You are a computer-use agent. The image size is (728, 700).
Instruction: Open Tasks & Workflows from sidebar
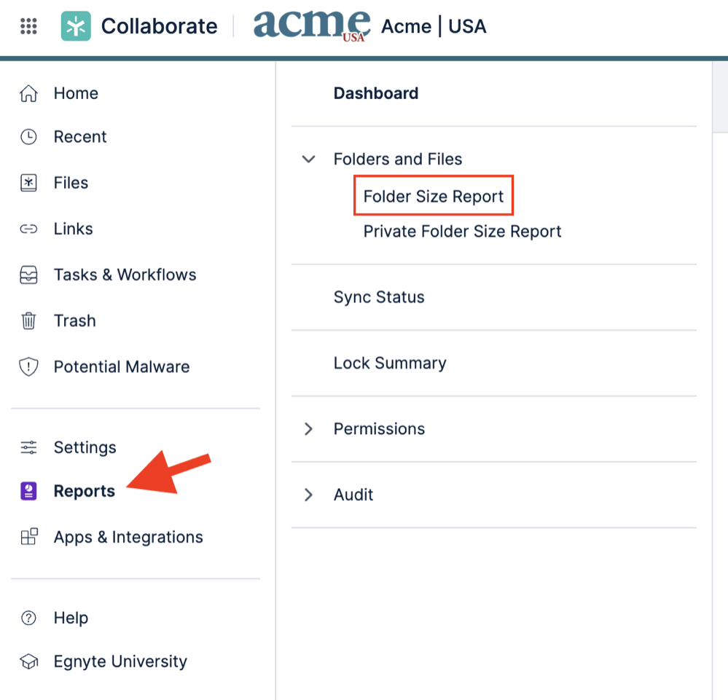[x=125, y=275]
